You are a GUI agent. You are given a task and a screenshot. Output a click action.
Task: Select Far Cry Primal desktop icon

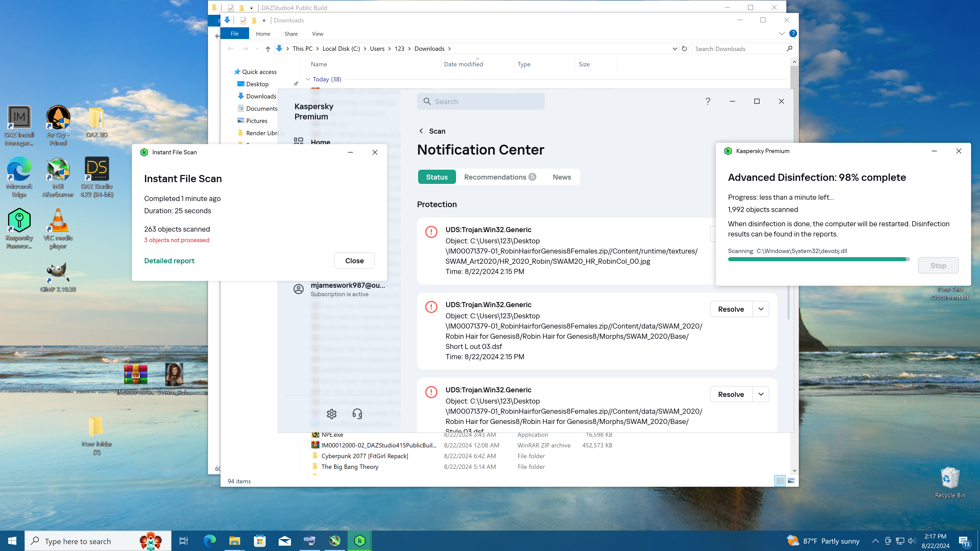[58, 126]
